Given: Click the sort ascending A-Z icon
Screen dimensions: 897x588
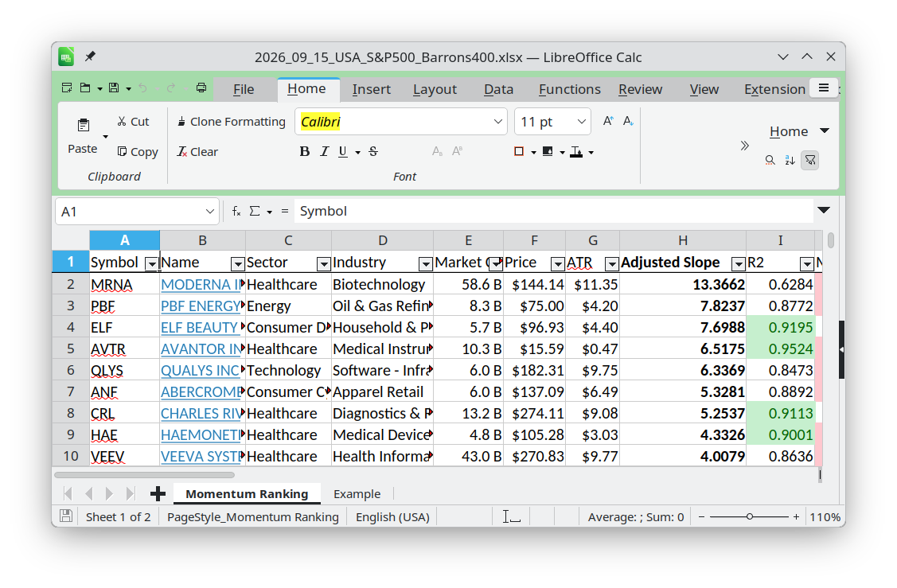Looking at the screenshot, I should [790, 160].
